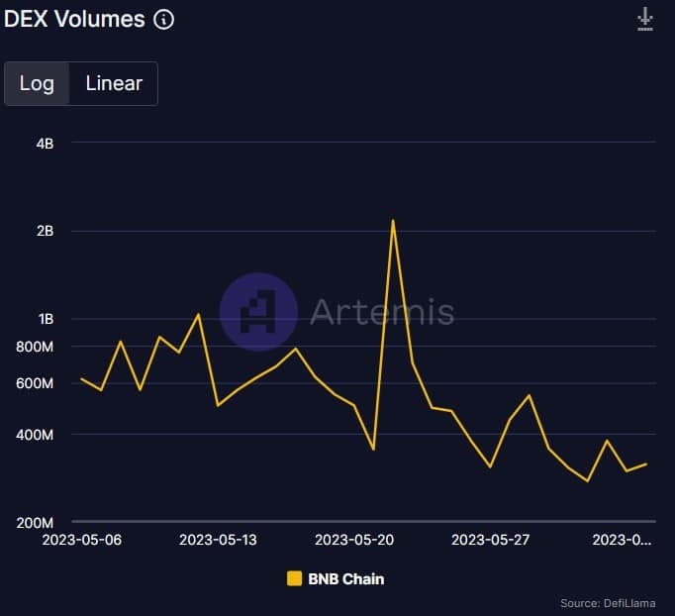
Task: Click the 1B y-axis label
Action: 44,319
